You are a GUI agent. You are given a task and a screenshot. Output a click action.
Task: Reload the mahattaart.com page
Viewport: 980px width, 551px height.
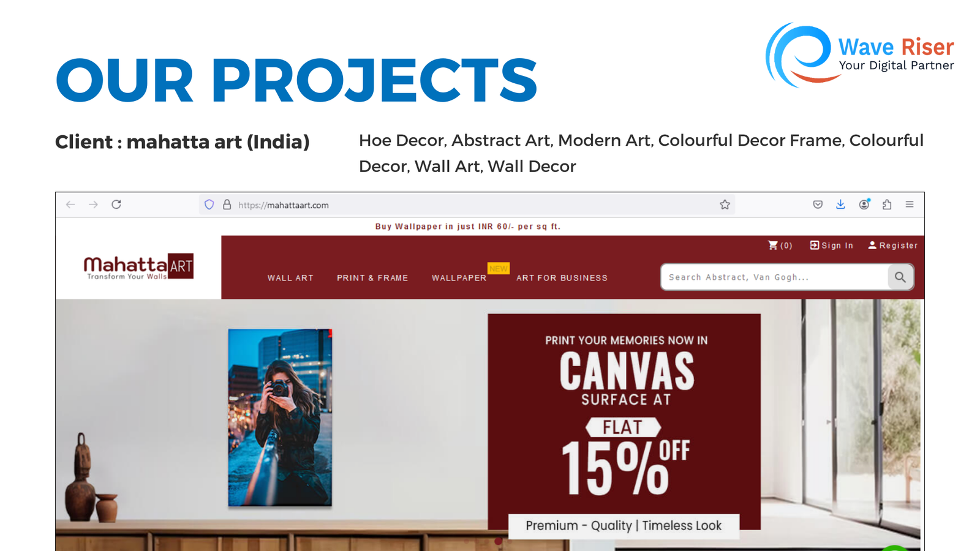(116, 204)
